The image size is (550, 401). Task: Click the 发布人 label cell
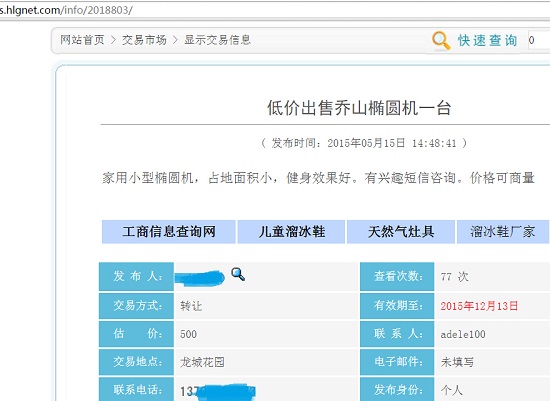[x=136, y=276]
